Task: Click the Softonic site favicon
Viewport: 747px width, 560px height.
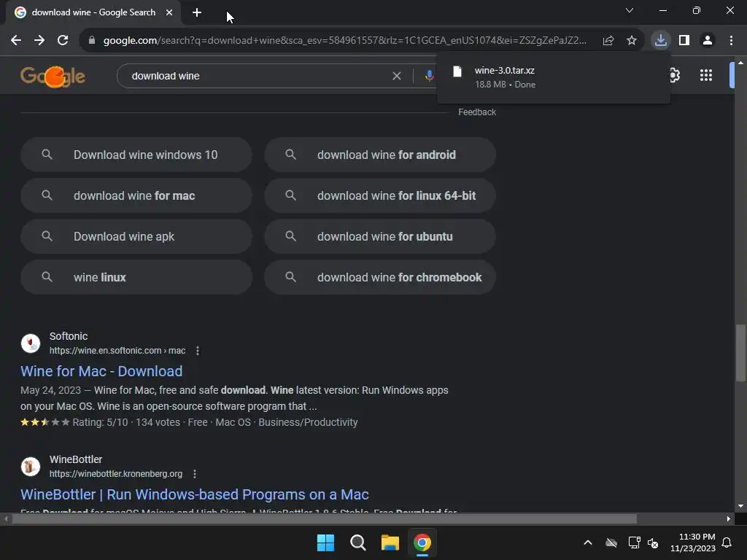Action: (x=31, y=343)
